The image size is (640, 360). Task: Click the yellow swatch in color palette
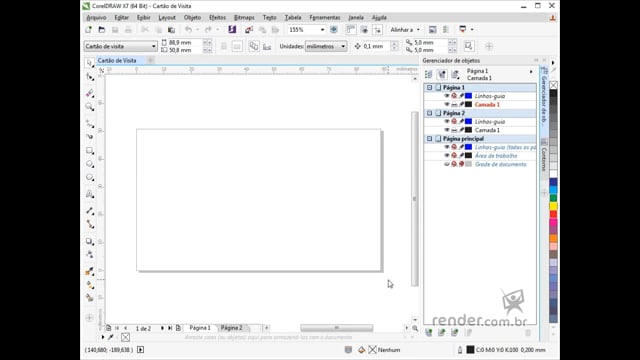[553, 206]
